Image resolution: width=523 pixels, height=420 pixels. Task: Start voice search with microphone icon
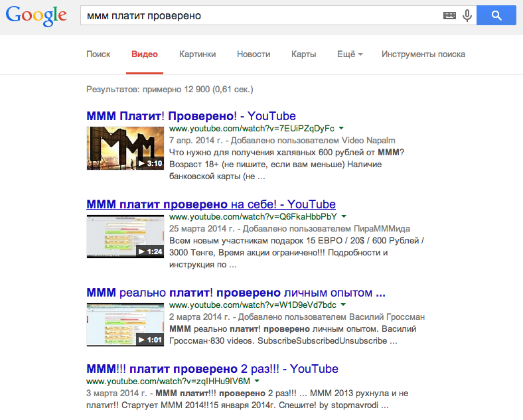(x=467, y=15)
